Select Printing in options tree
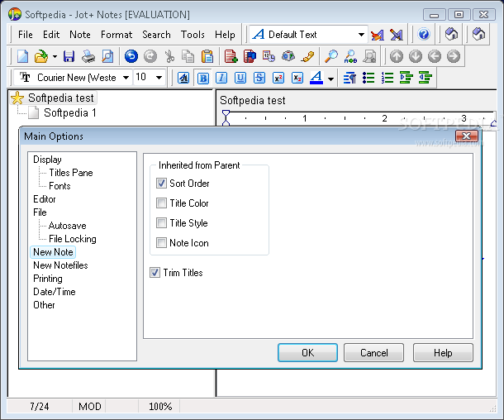 [x=48, y=279]
